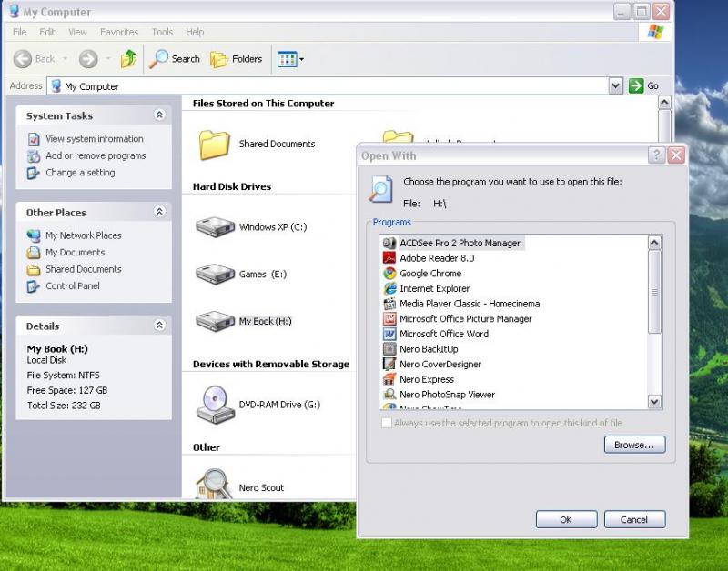Open the Back button history dropdown
Viewport: 728px width, 571px height.
[65, 59]
